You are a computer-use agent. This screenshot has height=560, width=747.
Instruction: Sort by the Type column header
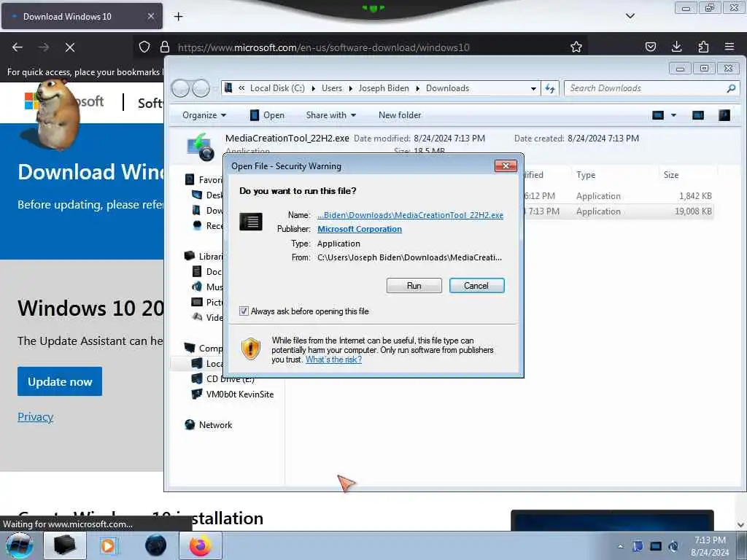tap(586, 175)
